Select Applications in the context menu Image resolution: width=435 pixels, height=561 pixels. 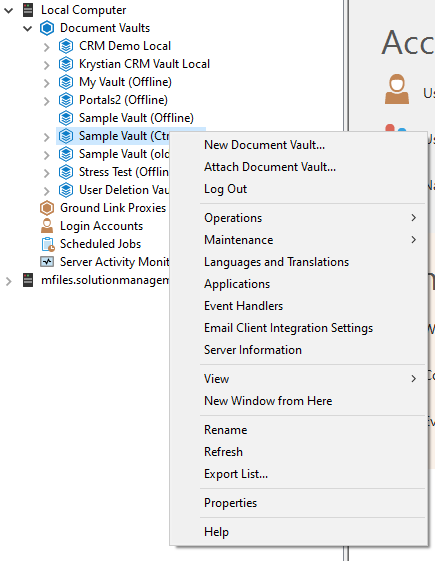point(298,284)
